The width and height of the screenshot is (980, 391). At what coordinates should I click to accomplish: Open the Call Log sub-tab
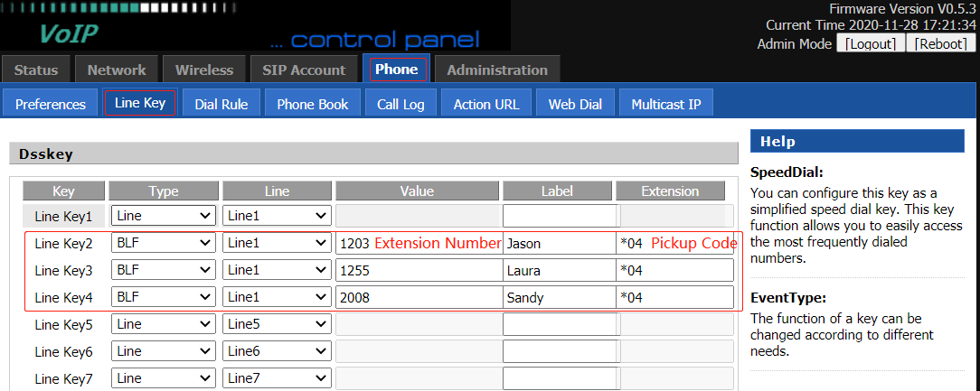click(x=400, y=104)
